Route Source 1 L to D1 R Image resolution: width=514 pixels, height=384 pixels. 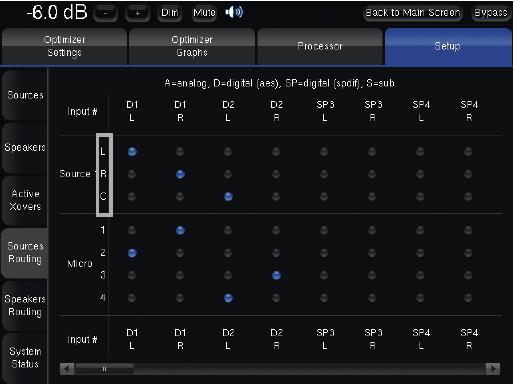(180, 152)
